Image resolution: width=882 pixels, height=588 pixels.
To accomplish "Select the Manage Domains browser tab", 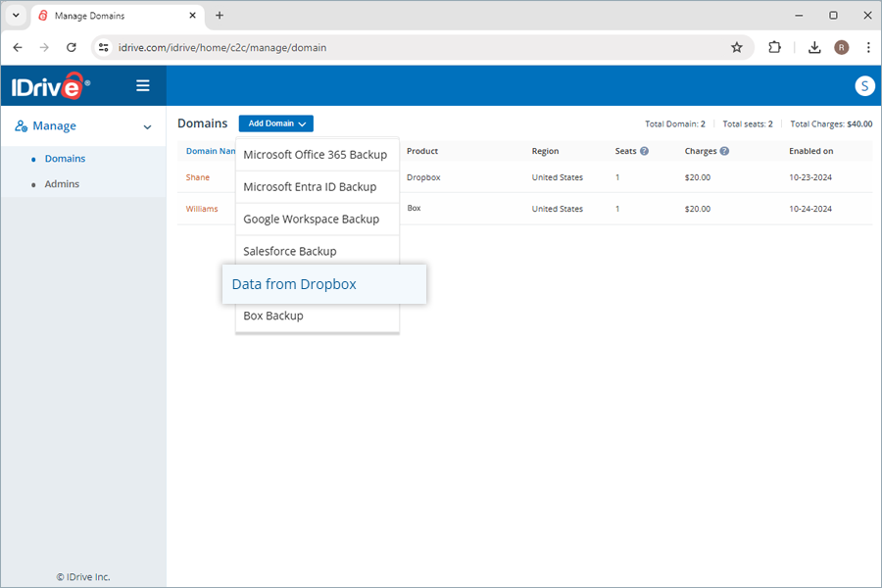I will coord(118,16).
